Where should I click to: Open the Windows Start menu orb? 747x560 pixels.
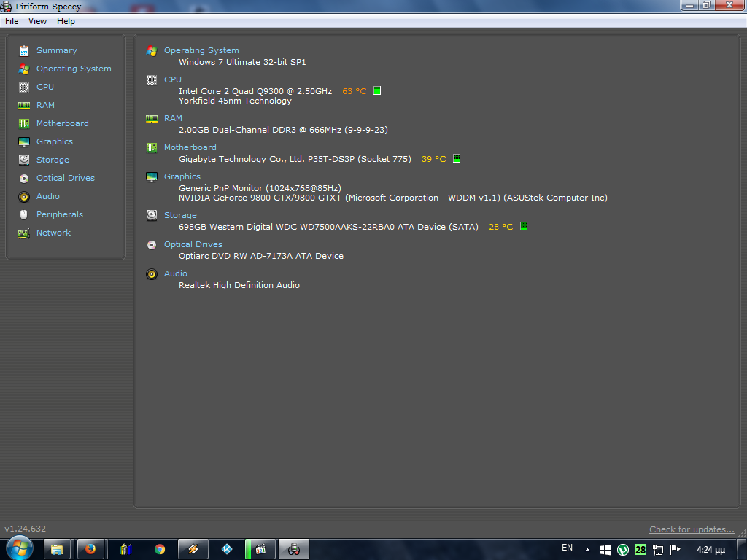[20, 548]
